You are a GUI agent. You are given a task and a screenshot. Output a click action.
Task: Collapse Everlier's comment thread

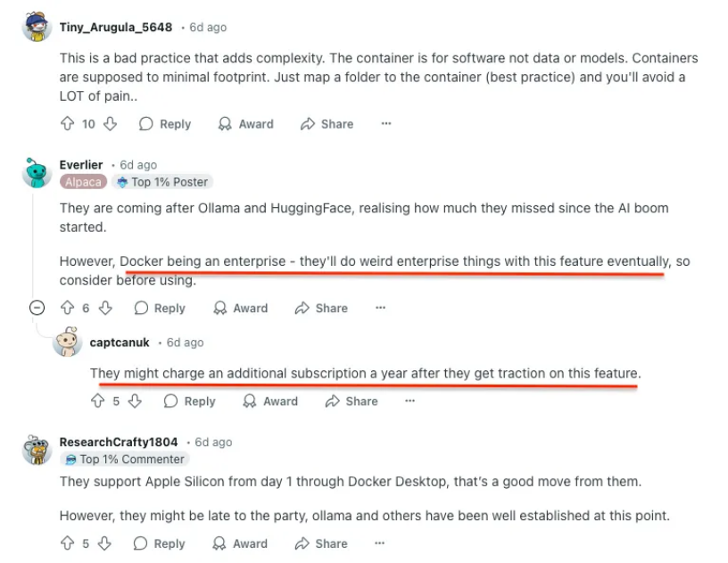click(x=37, y=308)
